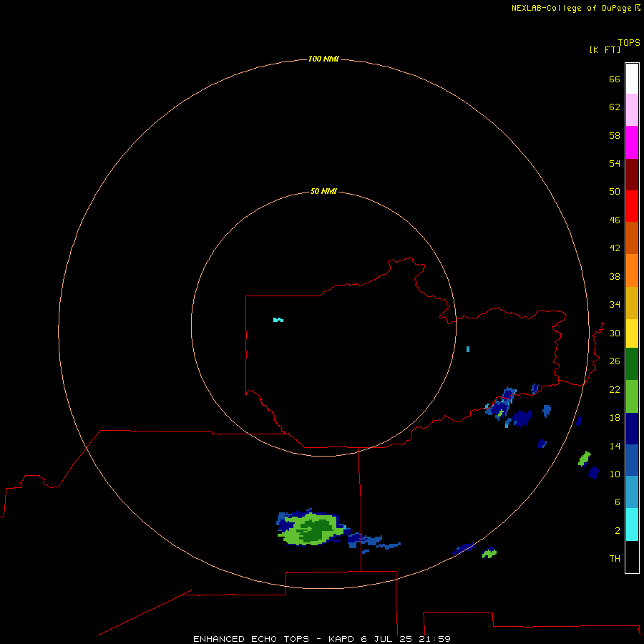Viewport: 644px width, 644px height.
Task: Click the KAPD radar site identifier
Action: (341, 639)
